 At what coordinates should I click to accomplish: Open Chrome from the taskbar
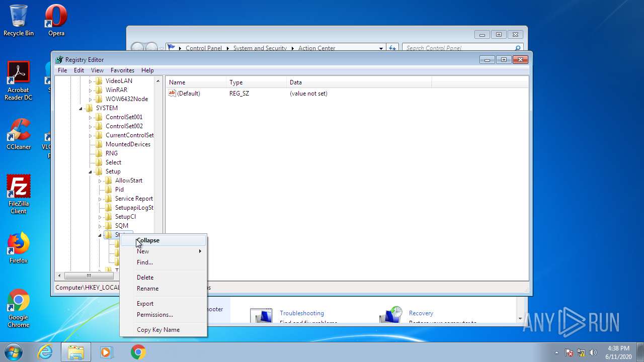(138, 352)
